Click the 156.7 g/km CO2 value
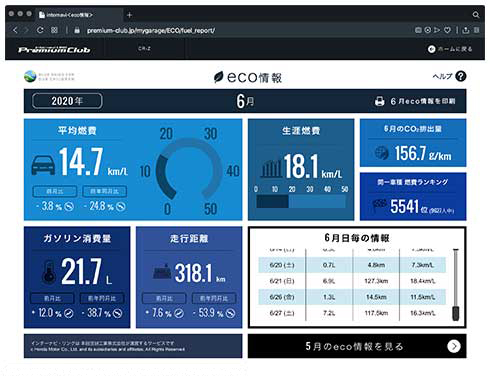490x381 pixels. (423, 154)
